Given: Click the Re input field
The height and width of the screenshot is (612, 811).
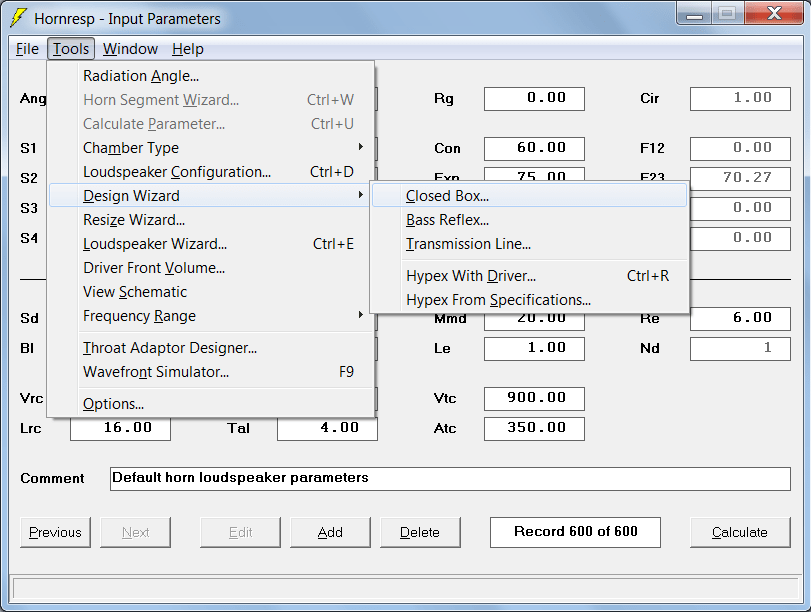Looking at the screenshot, I should pos(740,318).
